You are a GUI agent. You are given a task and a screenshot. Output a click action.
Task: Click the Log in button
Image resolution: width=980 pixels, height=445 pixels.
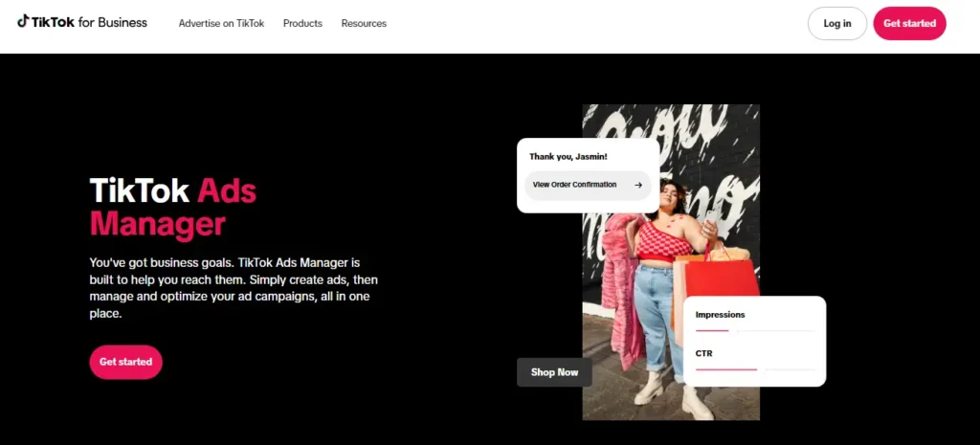point(836,23)
